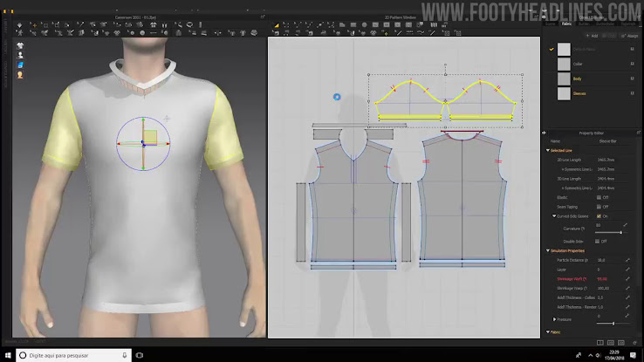
Task: Open the Windows Start menu
Action: pyautogui.click(x=7, y=355)
